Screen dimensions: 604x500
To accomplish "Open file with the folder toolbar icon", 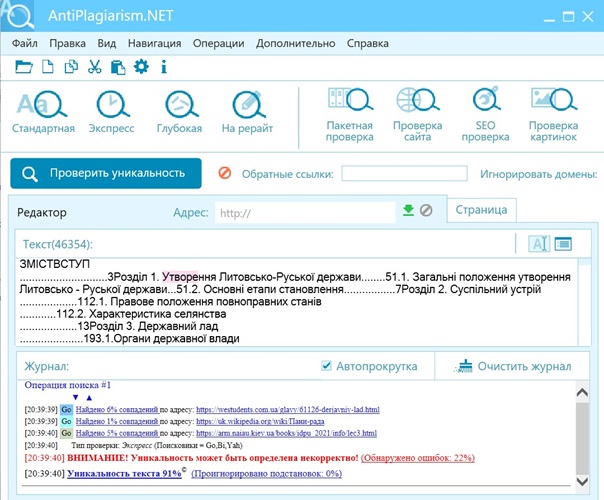I will (x=24, y=67).
